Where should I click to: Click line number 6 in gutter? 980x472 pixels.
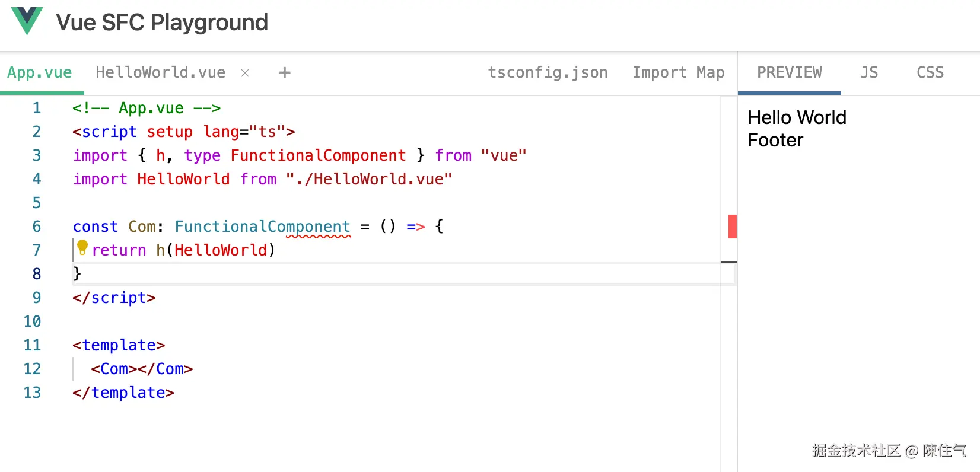(x=37, y=227)
